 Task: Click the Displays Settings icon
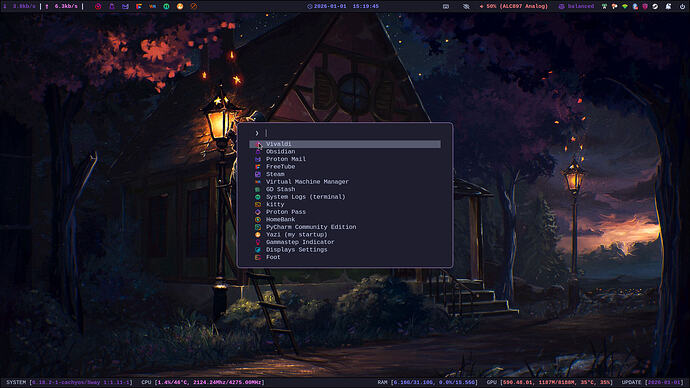[x=258, y=249]
